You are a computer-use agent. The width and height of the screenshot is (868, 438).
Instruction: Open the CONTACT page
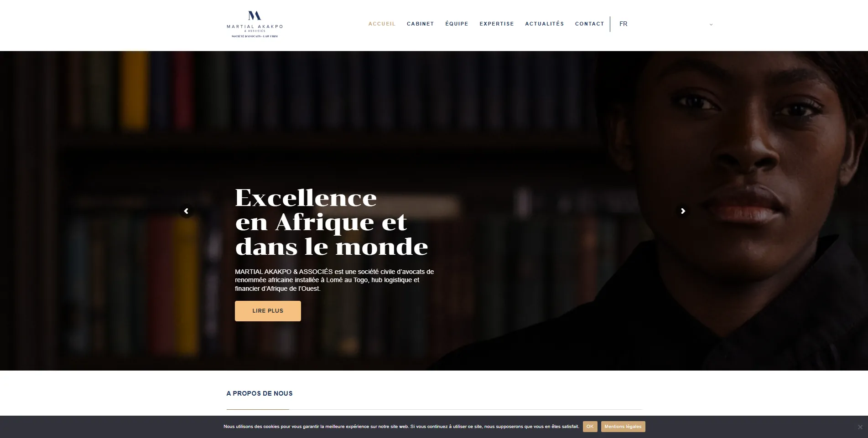[x=589, y=24]
